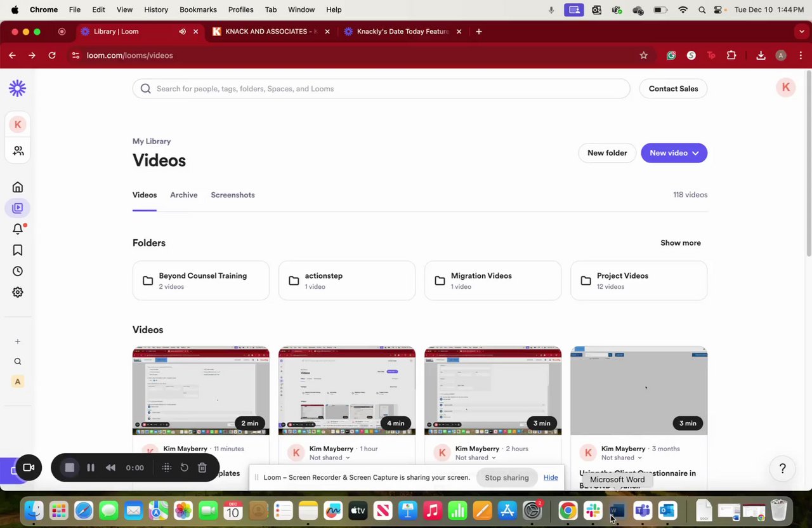Open Finder in the Dock
812x528 pixels.
34,510
